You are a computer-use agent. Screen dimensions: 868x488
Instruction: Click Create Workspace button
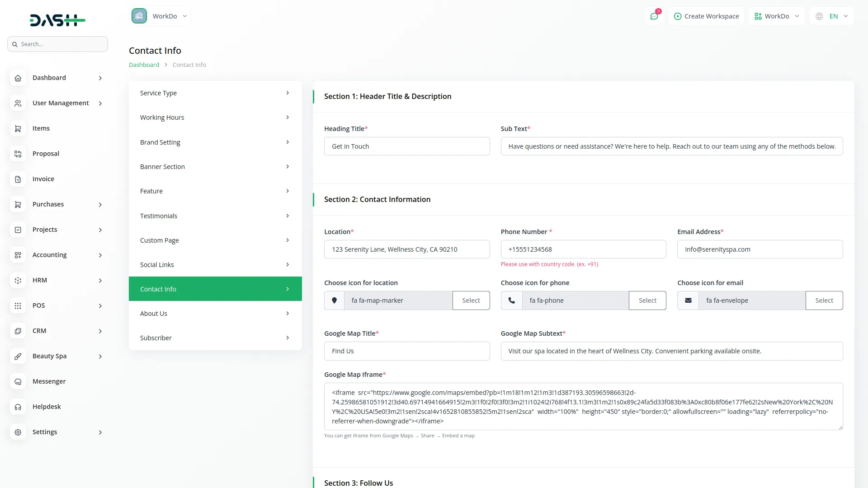pos(706,16)
